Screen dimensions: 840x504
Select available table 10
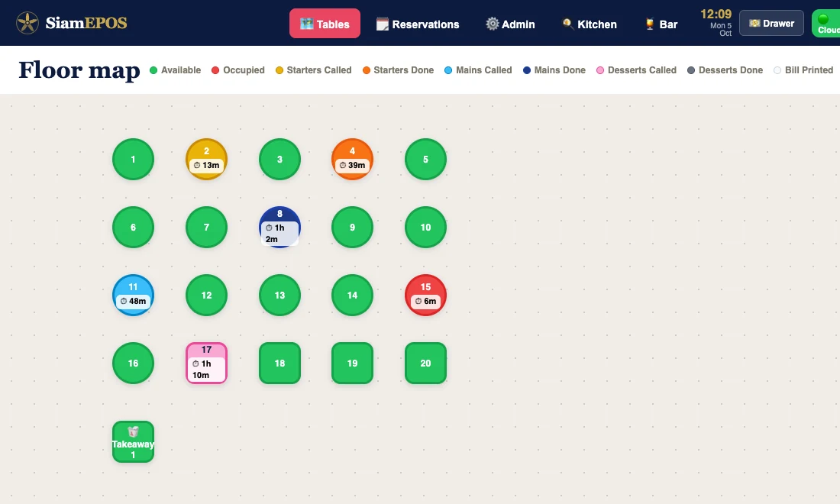tap(426, 227)
